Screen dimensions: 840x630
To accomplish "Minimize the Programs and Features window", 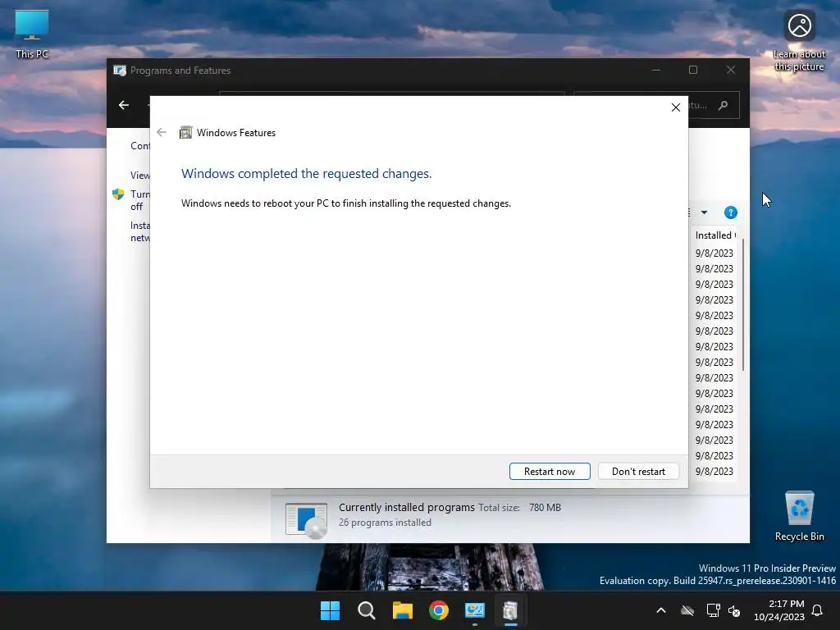I will coord(656,71).
